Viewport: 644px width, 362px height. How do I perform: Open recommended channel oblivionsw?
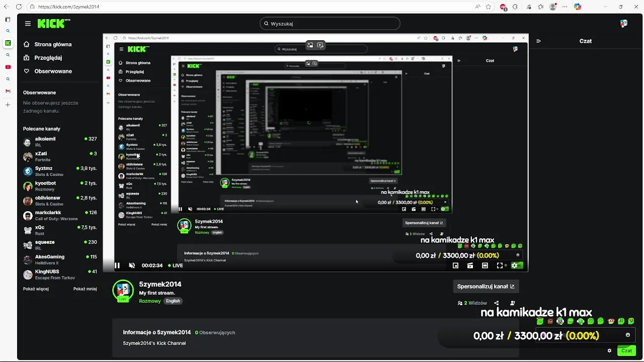[x=60, y=201]
